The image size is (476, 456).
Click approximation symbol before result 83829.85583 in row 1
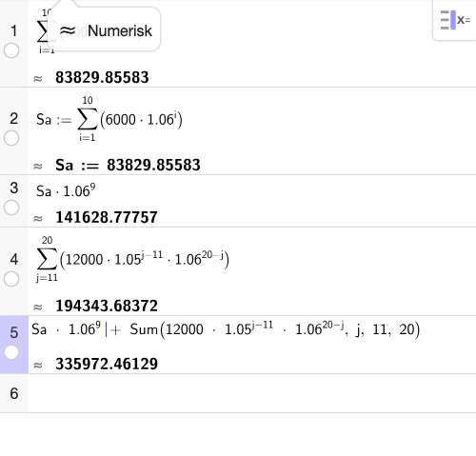point(38,78)
